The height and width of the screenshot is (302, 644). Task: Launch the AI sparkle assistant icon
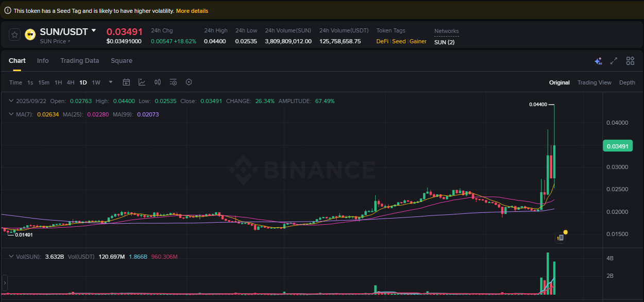tap(598, 61)
